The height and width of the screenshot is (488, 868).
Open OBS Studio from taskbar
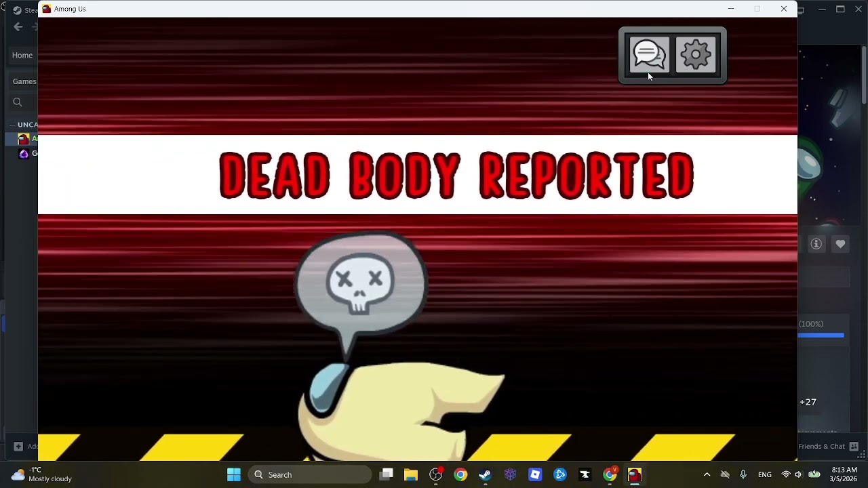tap(436, 474)
